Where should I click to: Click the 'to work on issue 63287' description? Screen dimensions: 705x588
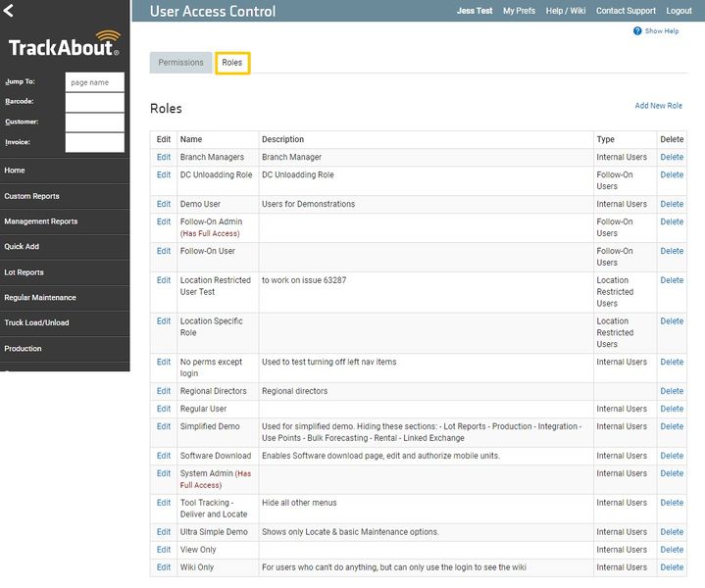pos(304,280)
